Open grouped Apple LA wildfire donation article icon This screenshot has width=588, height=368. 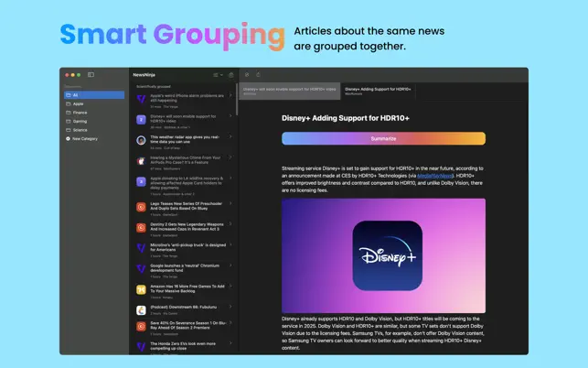click(x=141, y=182)
